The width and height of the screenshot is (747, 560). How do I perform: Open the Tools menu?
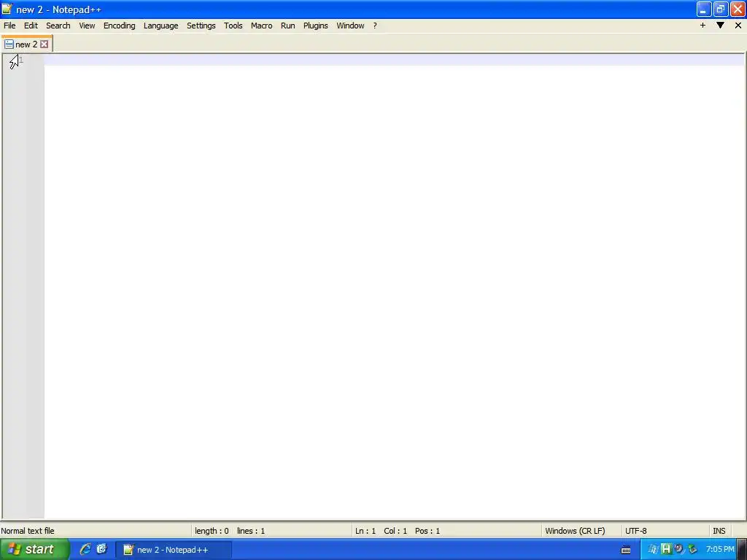233,26
